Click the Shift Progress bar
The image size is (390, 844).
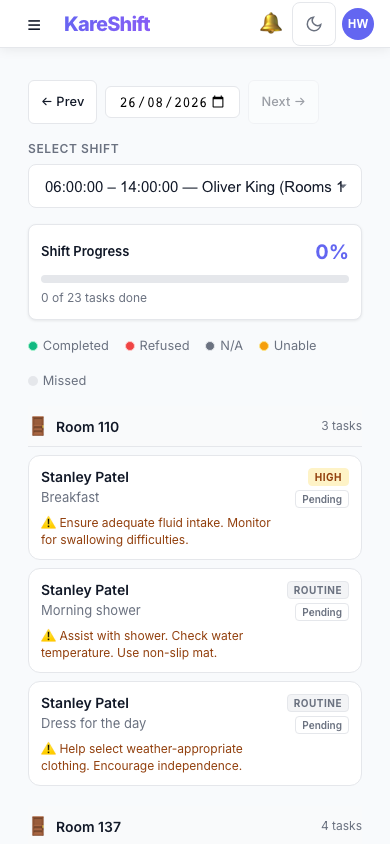(195, 279)
